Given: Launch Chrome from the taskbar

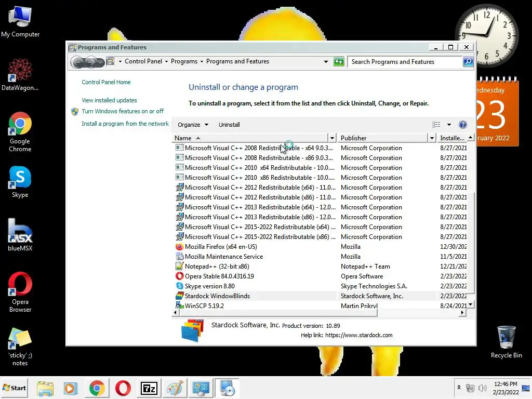Looking at the screenshot, I should pyautogui.click(x=97, y=388).
